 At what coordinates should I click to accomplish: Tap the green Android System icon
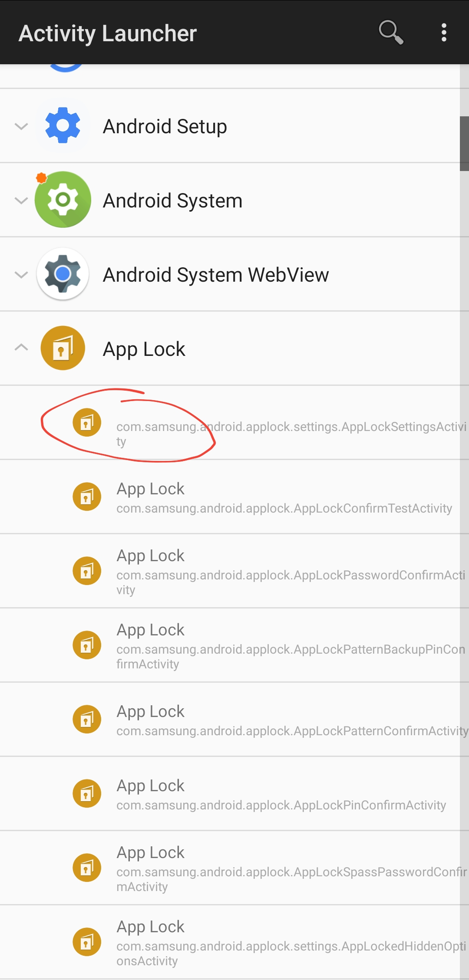tap(63, 200)
